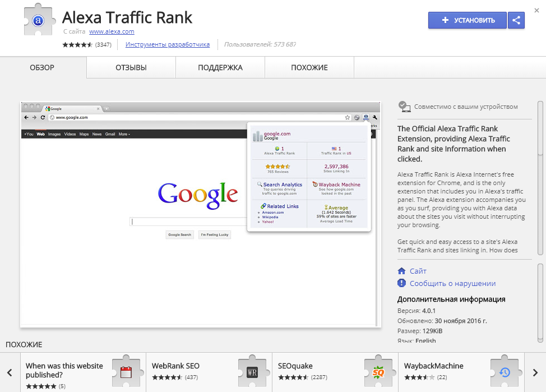The image size is (546, 392).
Task: Open the Сообщить о нарушении link
Action: 453,284
